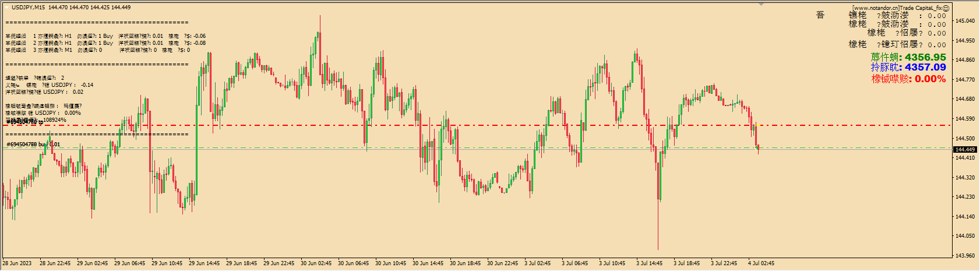Image resolution: width=980 pixels, height=271 pixels.
Task: Click the 144.950 price scale label
Action: tap(965, 41)
